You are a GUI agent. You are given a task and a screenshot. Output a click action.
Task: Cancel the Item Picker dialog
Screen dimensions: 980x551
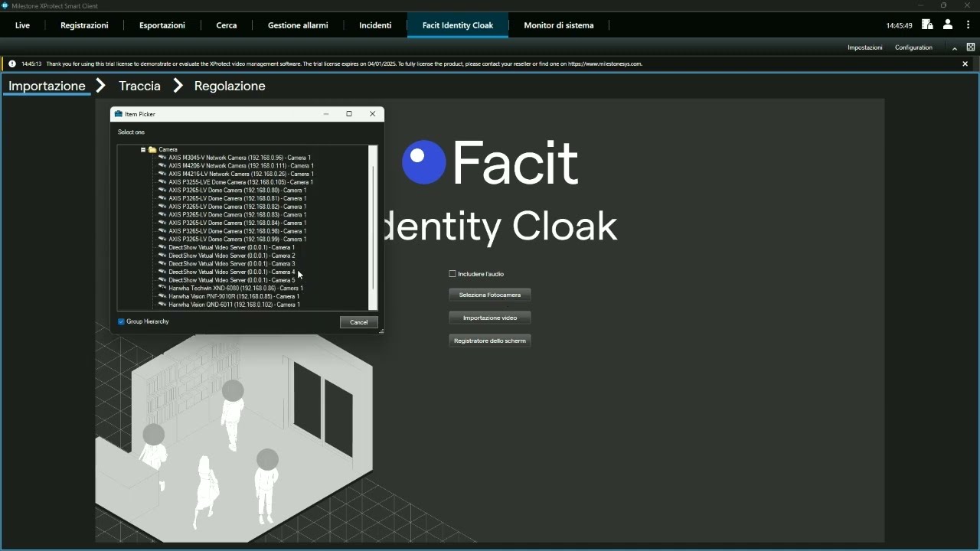pos(358,322)
